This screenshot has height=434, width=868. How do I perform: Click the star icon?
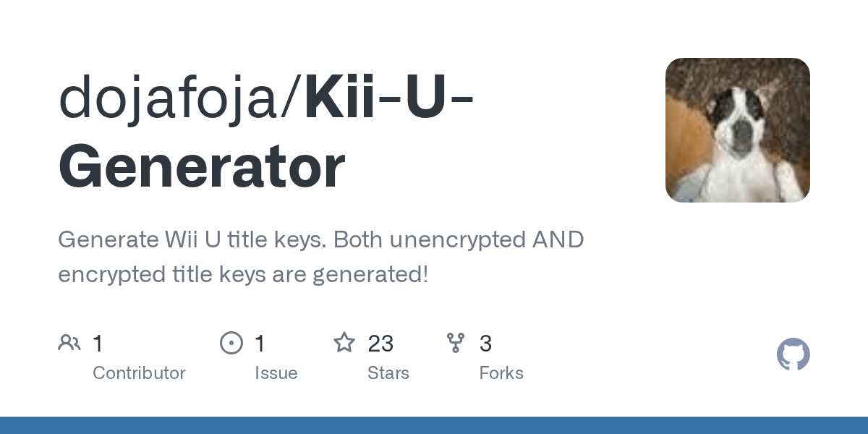344,343
